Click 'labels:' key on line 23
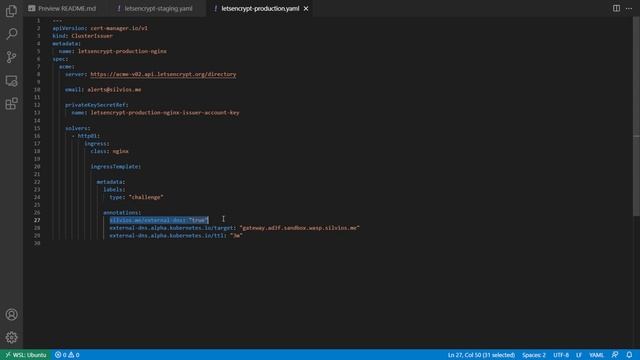Screen dimensions: 640x360 pyautogui.click(x=114, y=190)
